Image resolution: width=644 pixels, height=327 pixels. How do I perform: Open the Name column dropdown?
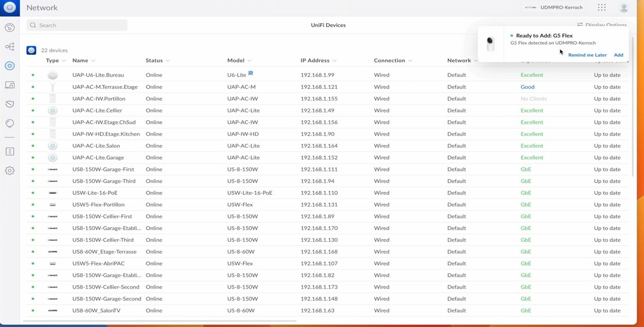(93, 61)
